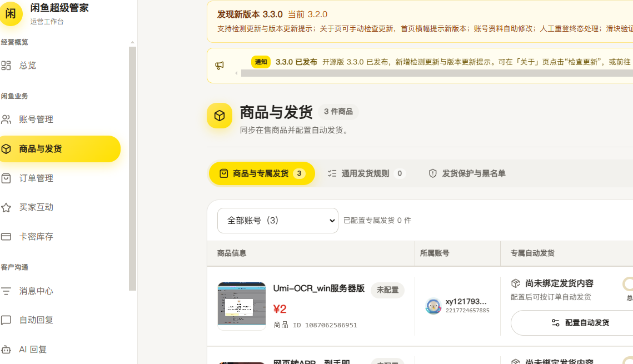Click 3.3.0 已发布 notice headline
This screenshot has width=633, height=364.
(296, 62)
